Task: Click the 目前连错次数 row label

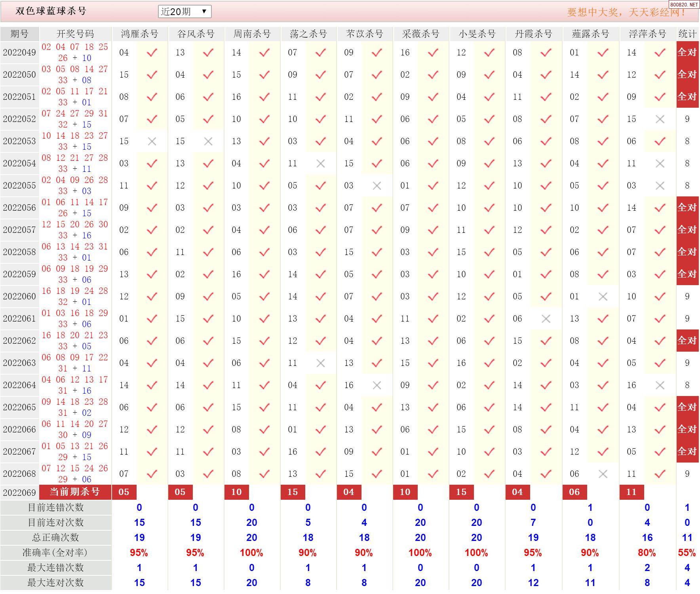Action: pos(56,508)
